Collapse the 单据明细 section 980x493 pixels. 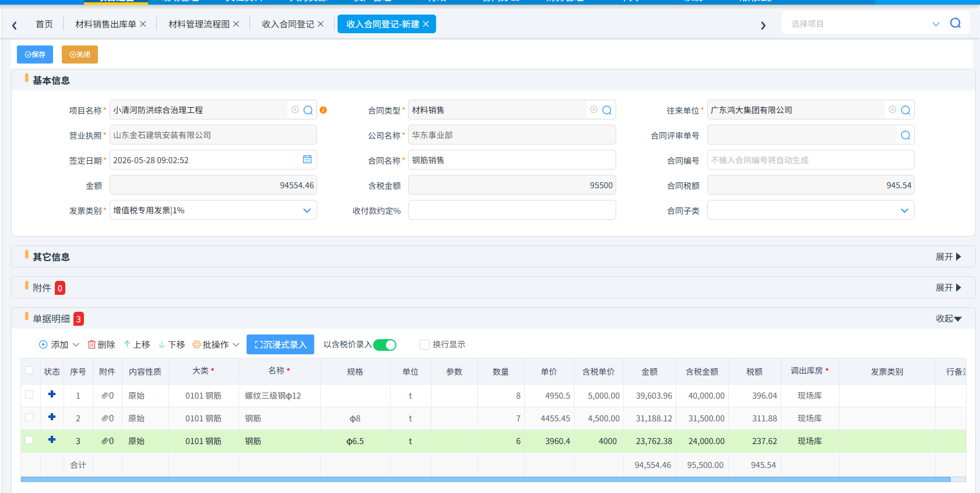(949, 319)
